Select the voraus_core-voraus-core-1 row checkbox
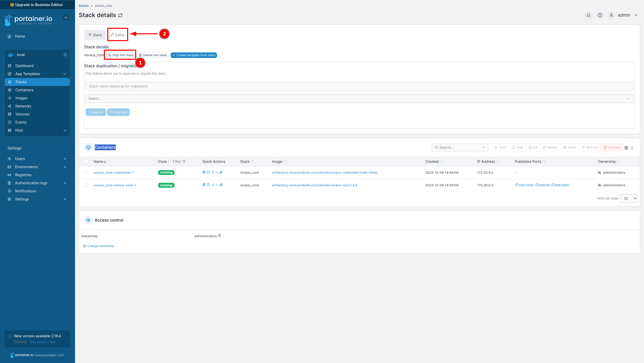The height and width of the screenshot is (363, 644). point(86,185)
